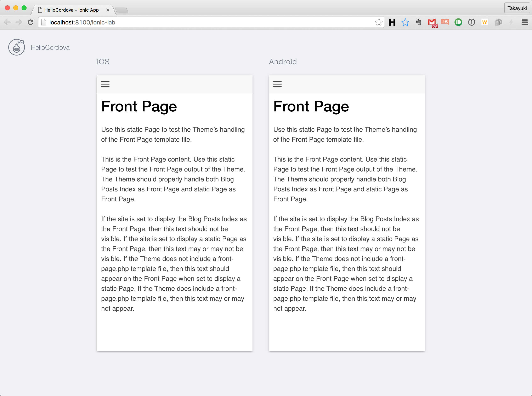Focus the address bar showing localhost:8100/ionic-lab
Viewport: 532px width, 396px height.
coord(211,22)
